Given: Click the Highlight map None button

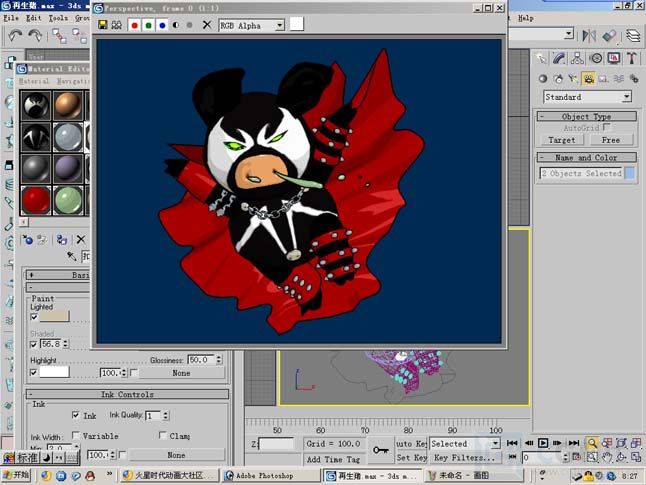Looking at the screenshot, I should point(181,373).
